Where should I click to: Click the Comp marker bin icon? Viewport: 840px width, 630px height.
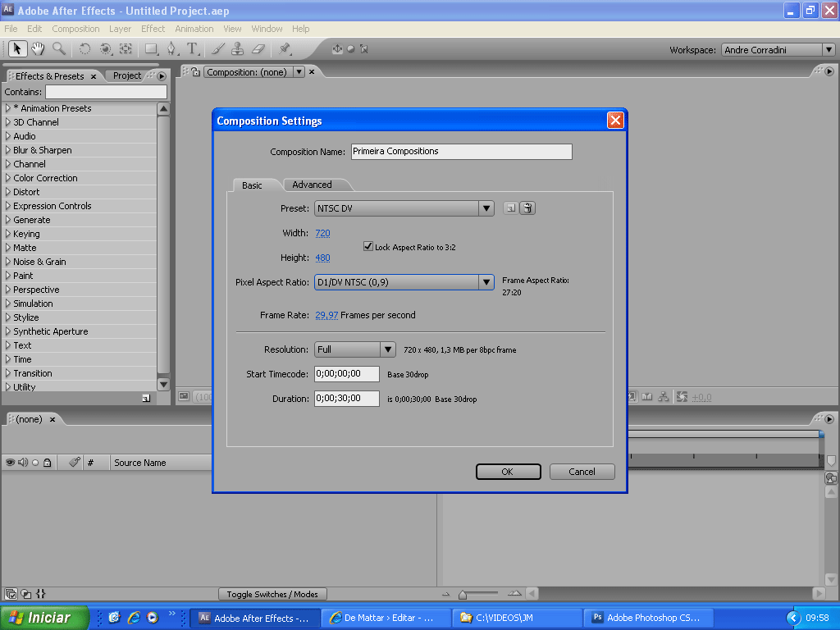click(x=831, y=461)
